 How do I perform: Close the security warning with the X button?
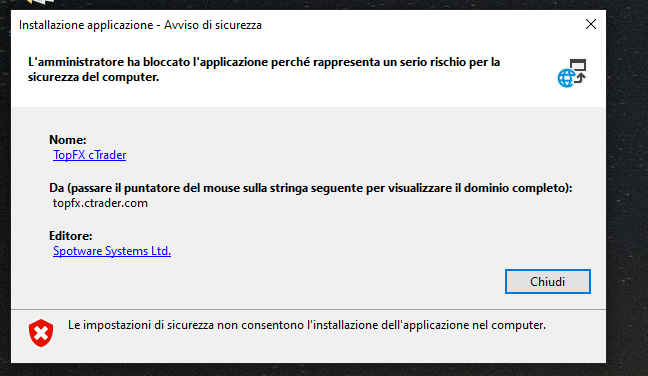[591, 24]
